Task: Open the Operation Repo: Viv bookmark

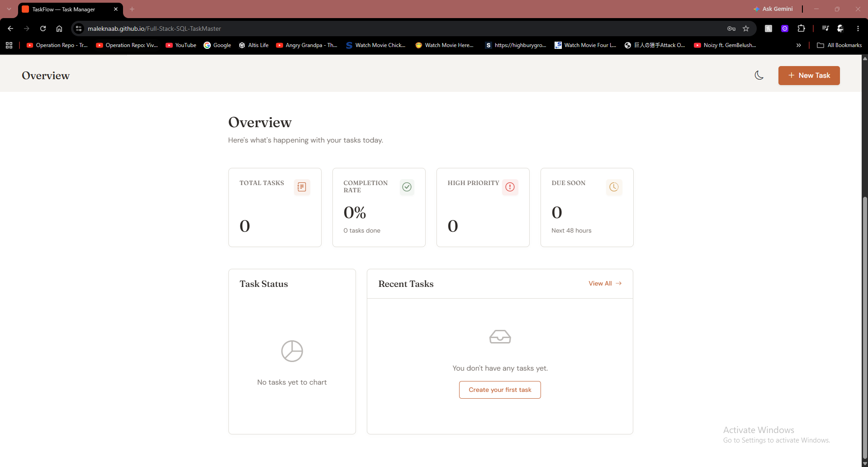Action: click(127, 45)
